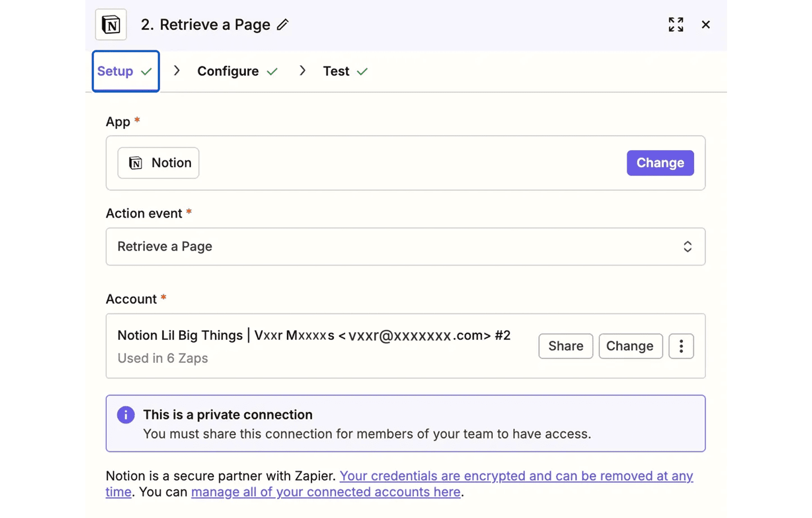Click the Notion logo in the step header
Viewport: 812px width, 518px height.
111,24
